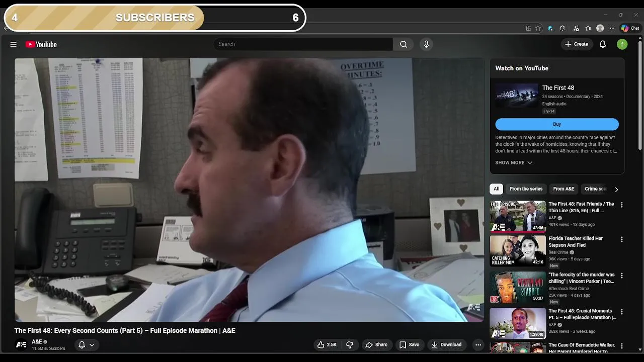Click the search magnifier button

point(404,44)
